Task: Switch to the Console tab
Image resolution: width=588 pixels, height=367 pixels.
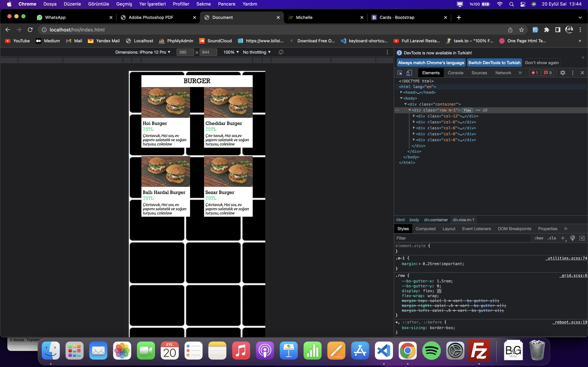Action: tap(455, 73)
